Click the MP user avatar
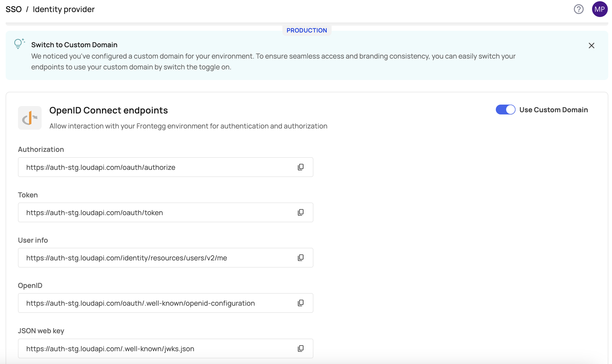Screen dimensions: 612x364 click(599, 9)
